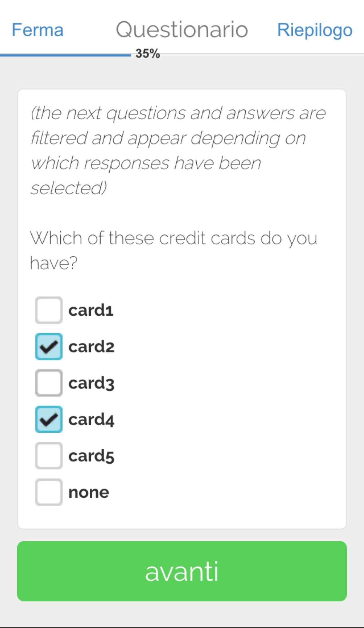Tap the green avanti button
Image resolution: width=364 pixels, height=628 pixels.
pyautogui.click(x=182, y=571)
